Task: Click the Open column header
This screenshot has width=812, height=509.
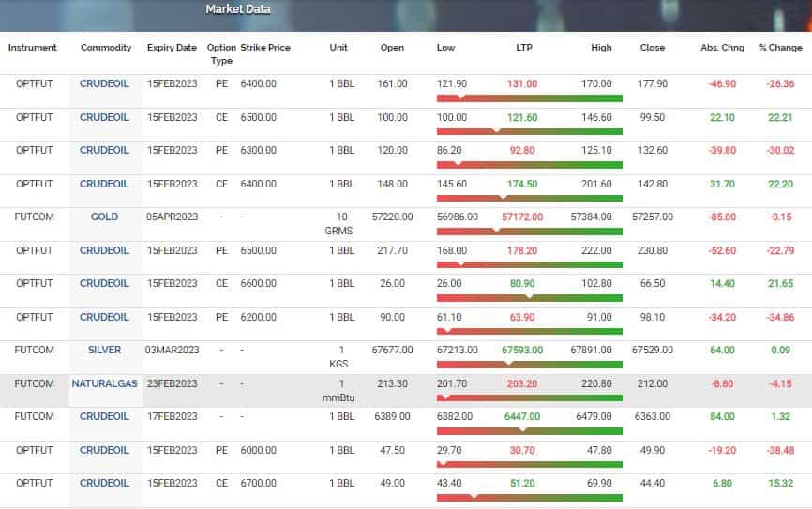Action: 392,48
